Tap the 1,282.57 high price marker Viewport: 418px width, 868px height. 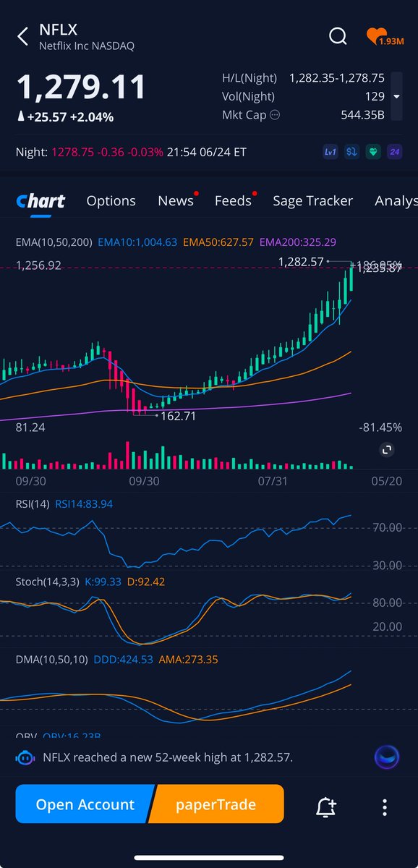(x=301, y=262)
